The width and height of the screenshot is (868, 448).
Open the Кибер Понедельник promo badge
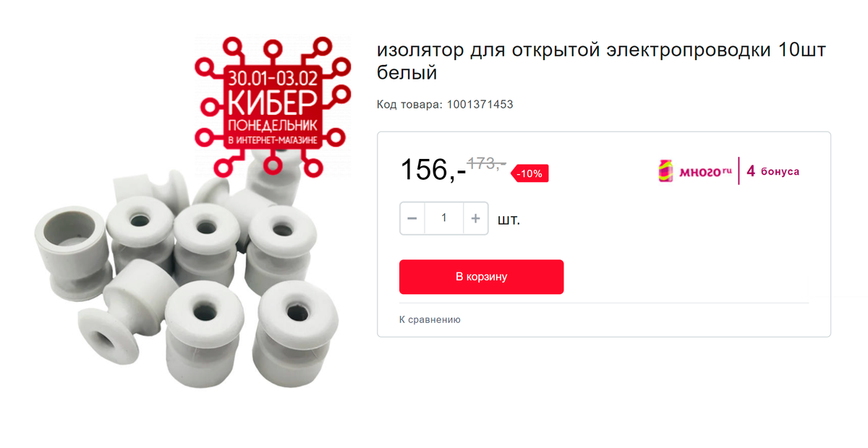[x=272, y=105]
